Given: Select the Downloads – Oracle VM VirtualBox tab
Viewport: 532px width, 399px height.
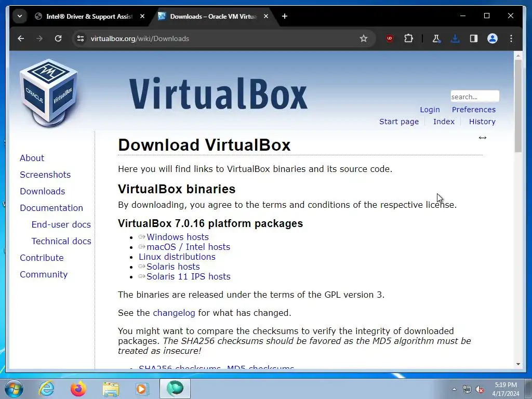Looking at the screenshot, I should pyautogui.click(x=213, y=16).
